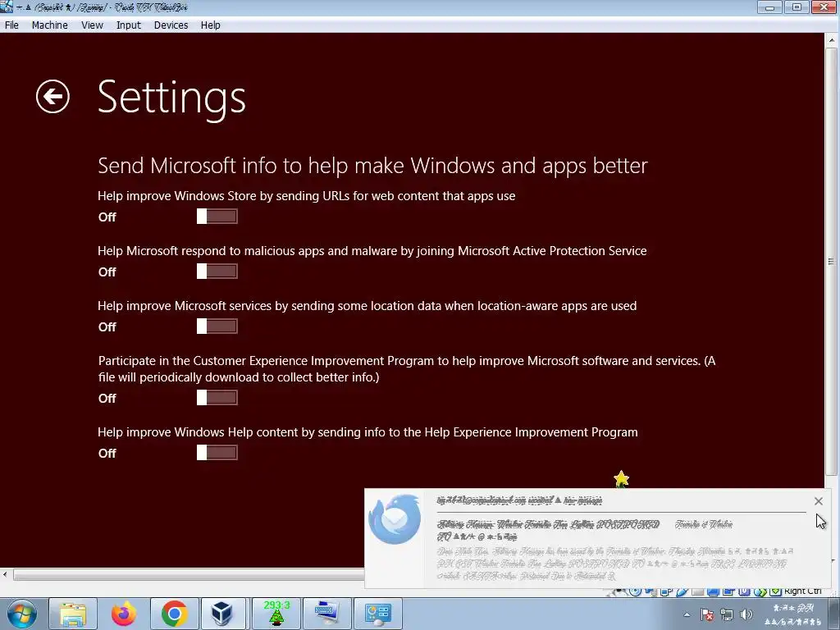Show hidden system tray icons
Viewport: 840px width, 630px height.
pyautogui.click(x=687, y=614)
